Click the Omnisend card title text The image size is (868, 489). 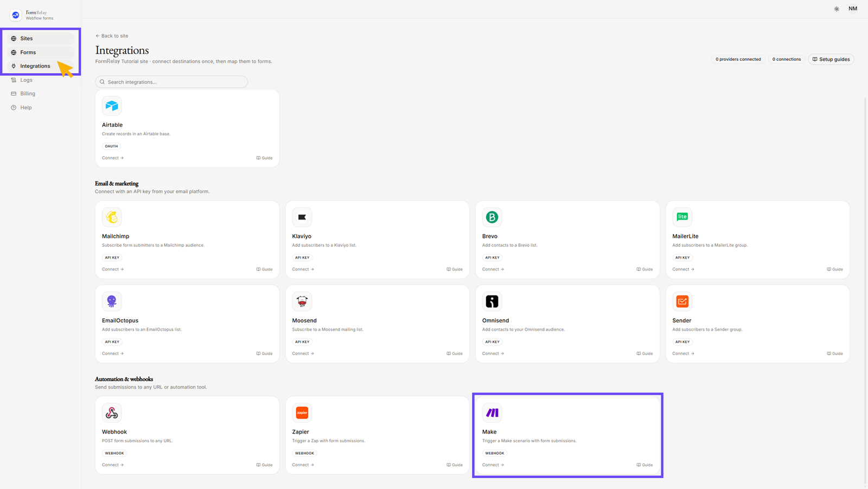[x=495, y=321]
